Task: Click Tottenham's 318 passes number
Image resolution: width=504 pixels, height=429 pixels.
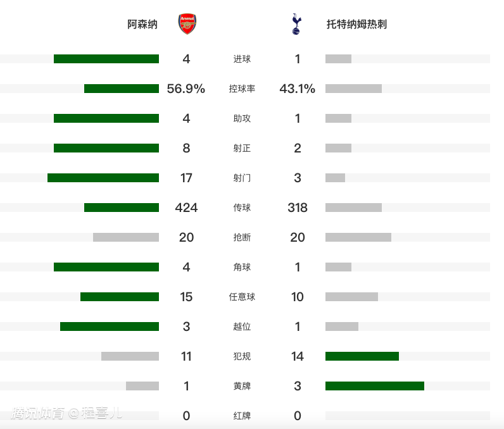Action: tap(298, 208)
